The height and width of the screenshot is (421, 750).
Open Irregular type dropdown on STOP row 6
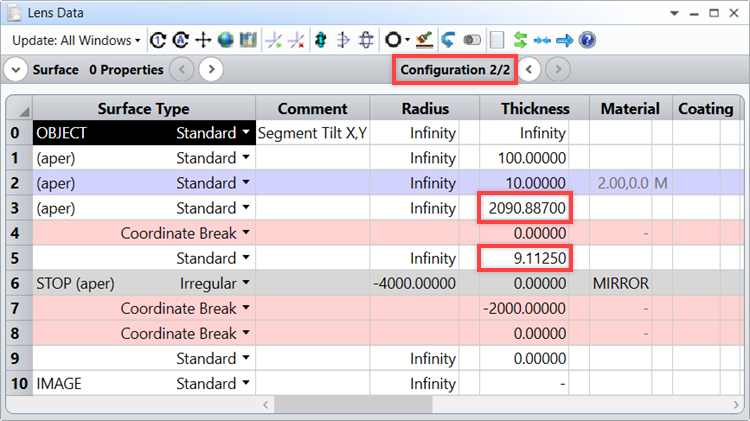pyautogui.click(x=246, y=282)
